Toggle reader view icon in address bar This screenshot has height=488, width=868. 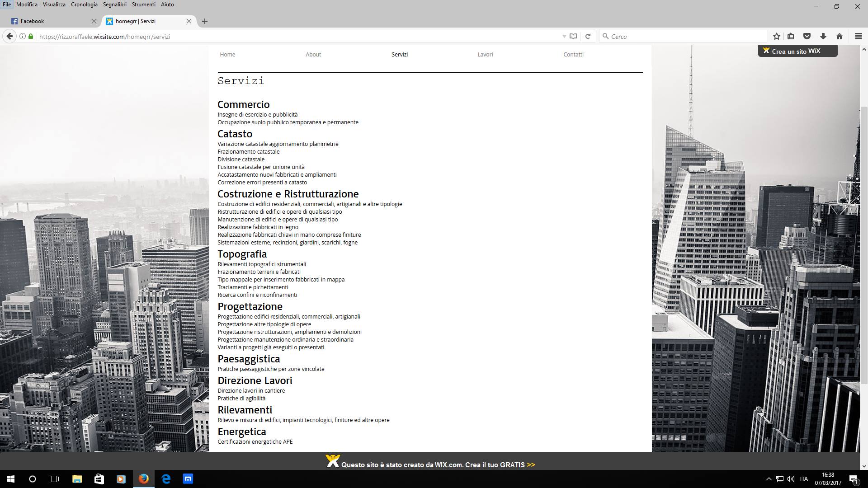pyautogui.click(x=573, y=37)
